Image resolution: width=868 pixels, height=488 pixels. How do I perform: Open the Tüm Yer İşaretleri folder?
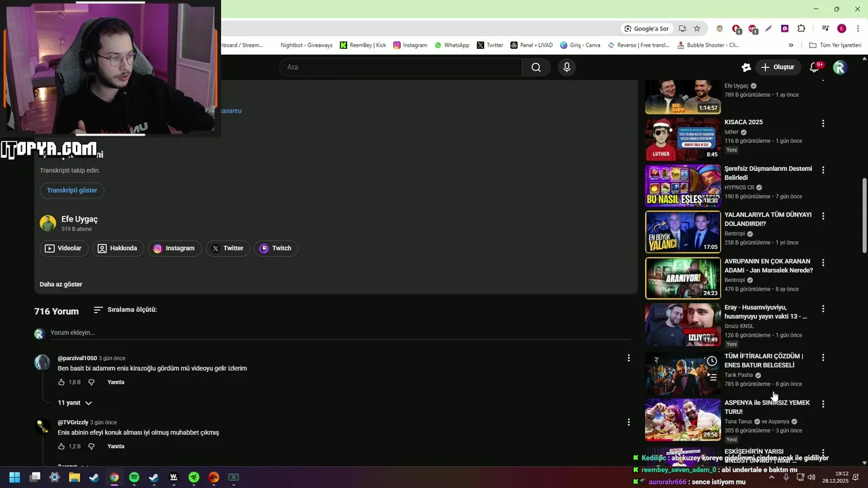pyautogui.click(x=835, y=45)
